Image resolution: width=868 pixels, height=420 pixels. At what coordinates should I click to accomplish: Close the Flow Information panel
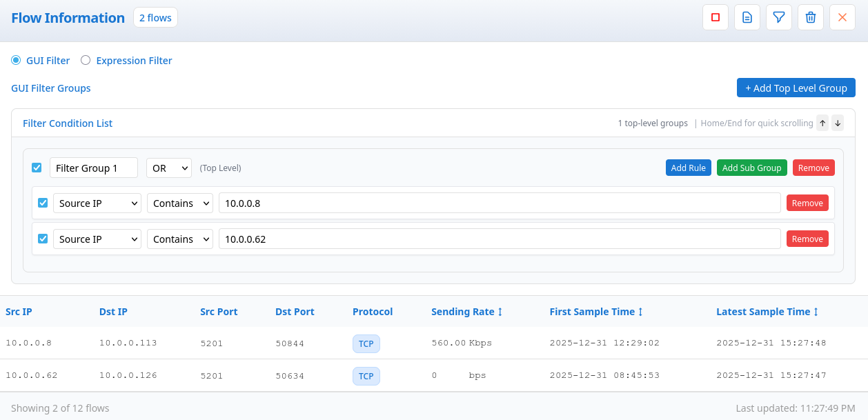click(842, 17)
